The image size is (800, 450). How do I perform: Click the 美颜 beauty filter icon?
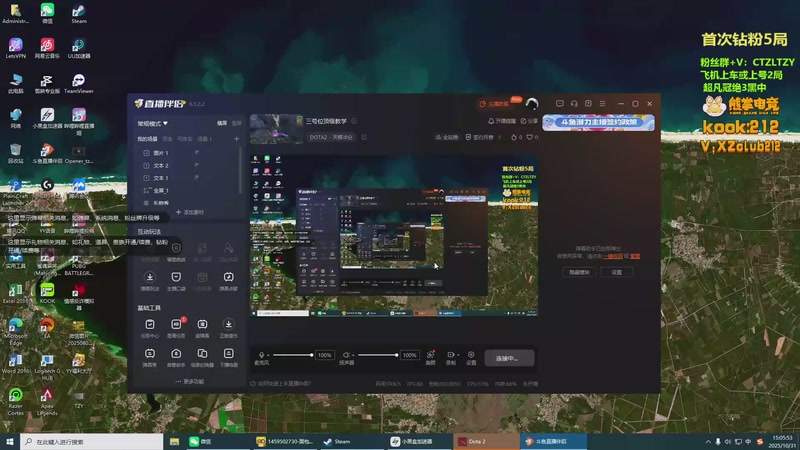[431, 355]
